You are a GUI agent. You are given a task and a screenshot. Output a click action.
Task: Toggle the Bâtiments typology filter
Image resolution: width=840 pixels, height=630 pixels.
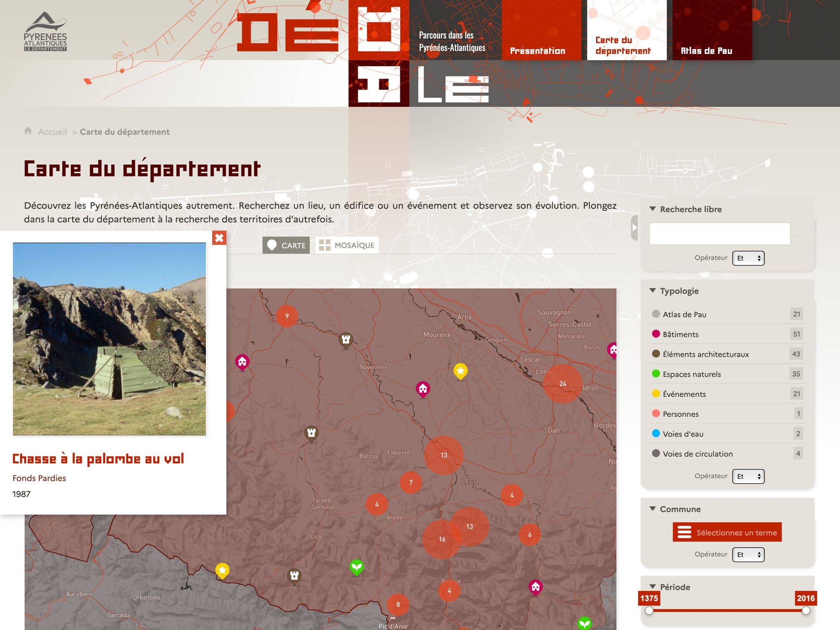(680, 334)
